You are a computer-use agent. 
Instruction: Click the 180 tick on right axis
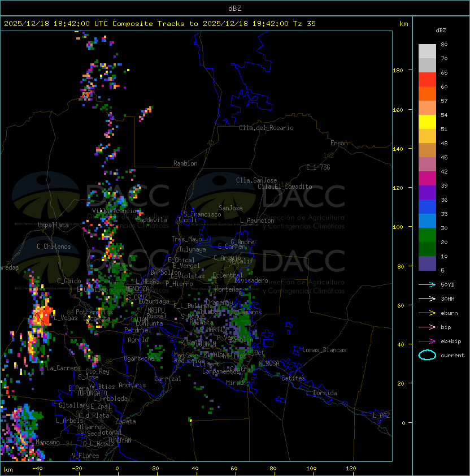click(398, 71)
